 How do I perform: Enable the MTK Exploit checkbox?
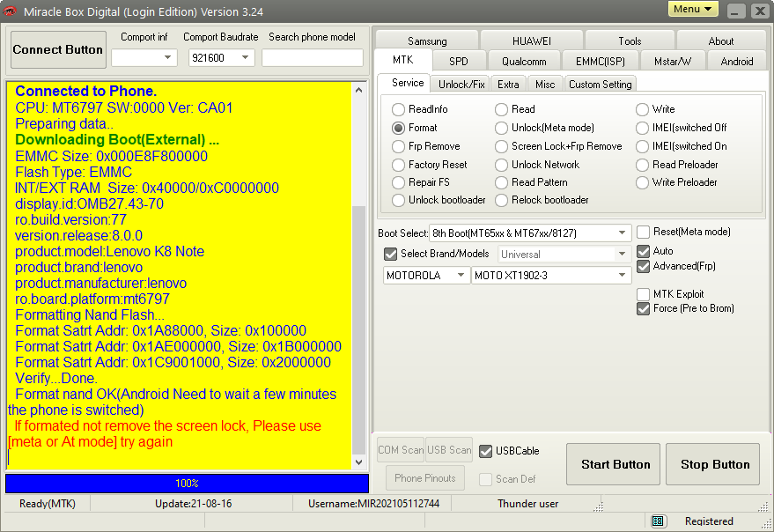click(643, 294)
